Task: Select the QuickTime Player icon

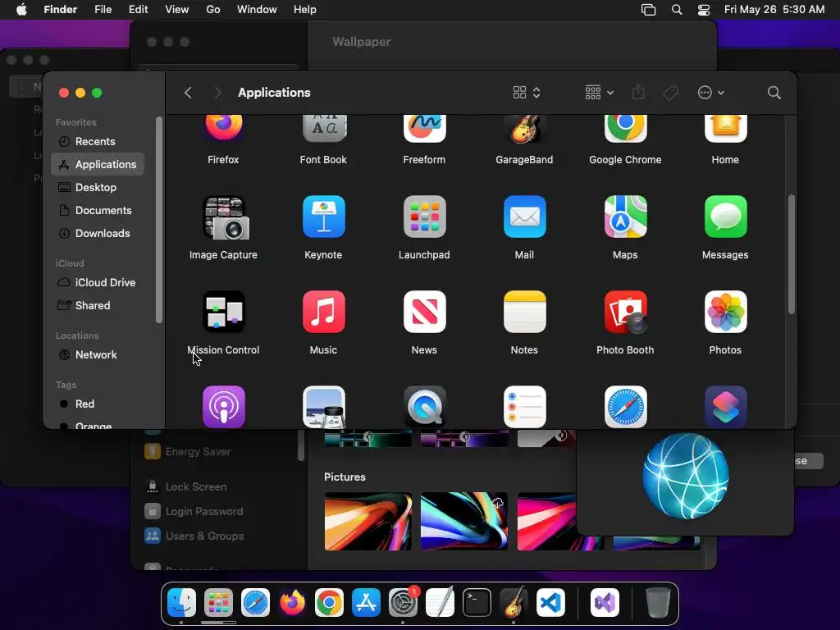Action: [424, 407]
